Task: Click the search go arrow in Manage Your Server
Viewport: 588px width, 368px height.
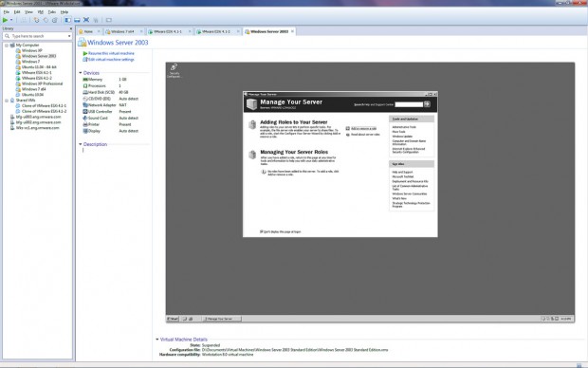Action: (x=427, y=104)
